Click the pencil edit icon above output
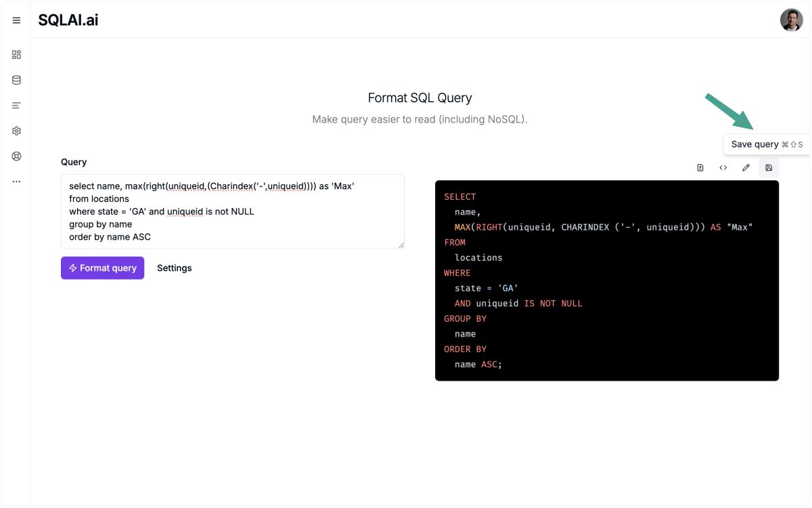Image resolution: width=812 pixels, height=508 pixels. click(x=746, y=167)
